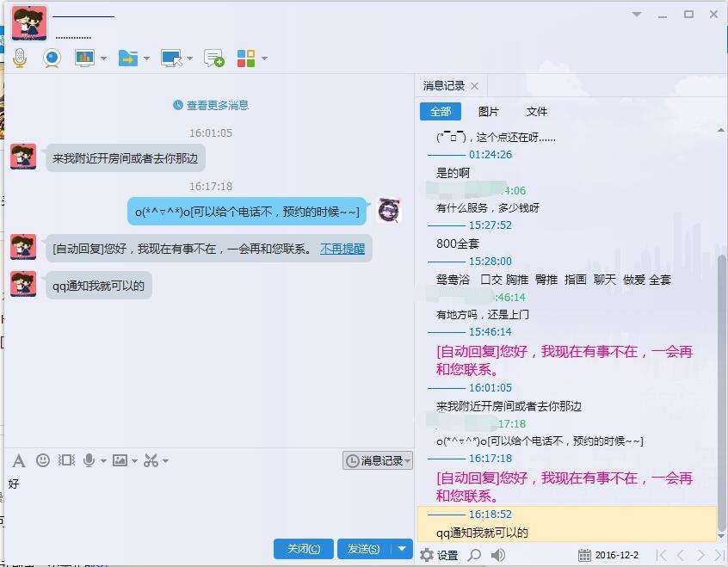
Task: Create a discussion group with the chat-plus icon
Action: 213,57
